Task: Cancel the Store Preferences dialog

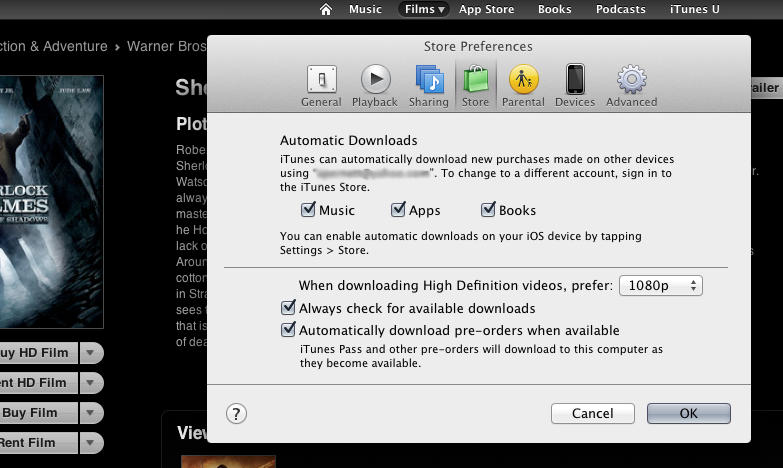Action: pyautogui.click(x=593, y=414)
